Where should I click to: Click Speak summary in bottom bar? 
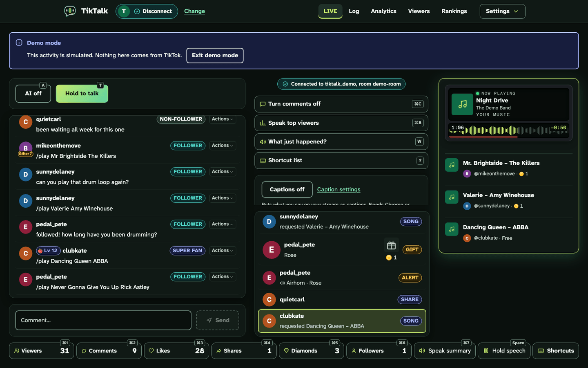coord(445,351)
